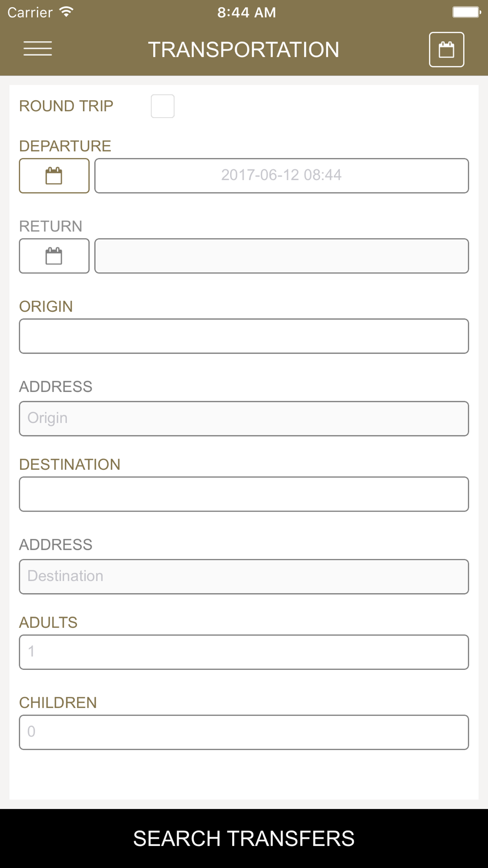Open the Origin selection field
The height and width of the screenshot is (868, 488).
[244, 336]
